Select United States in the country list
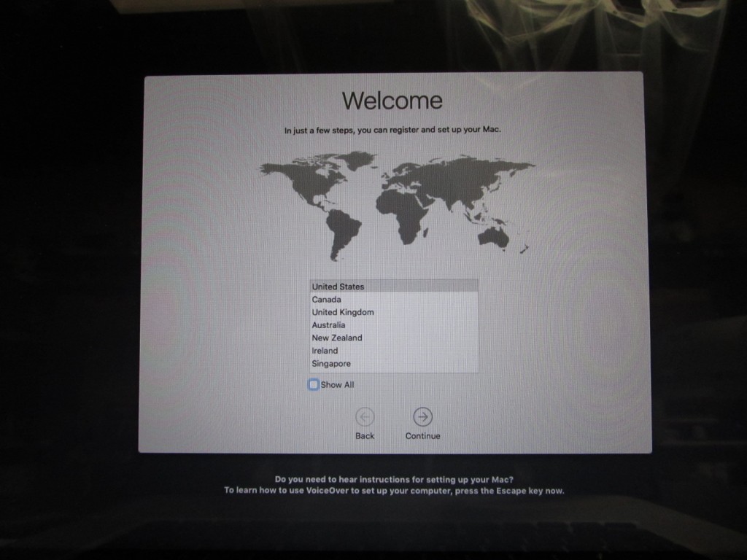This screenshot has width=747, height=560. [x=338, y=287]
